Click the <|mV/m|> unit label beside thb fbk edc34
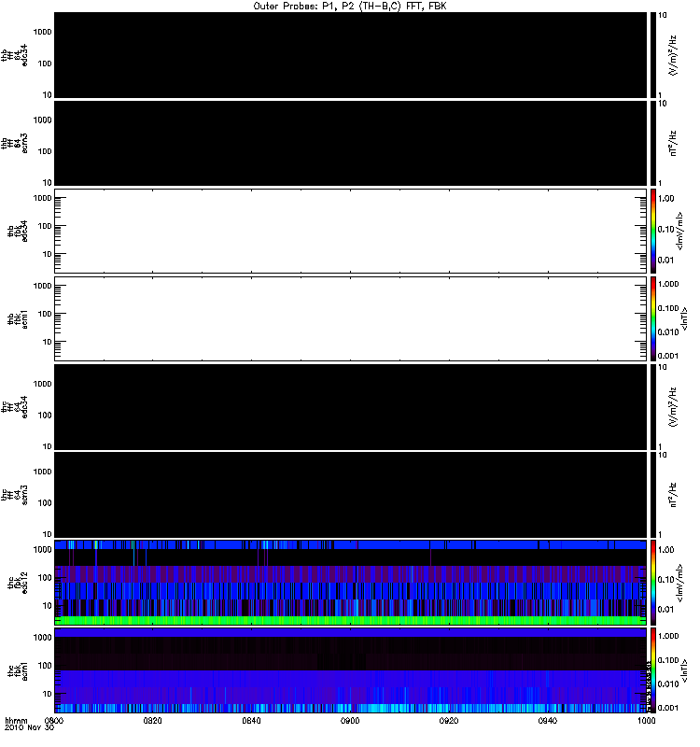Image resolution: width=700 pixels, height=747 pixels. 679,231
